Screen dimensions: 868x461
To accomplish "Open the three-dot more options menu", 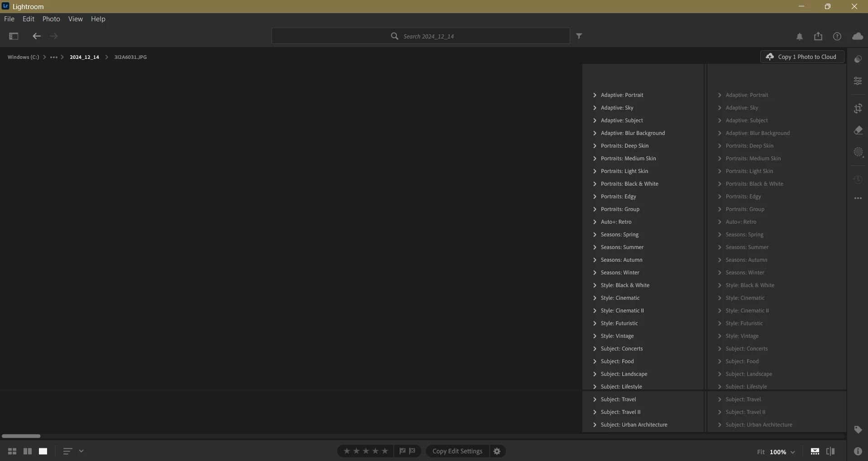I will (858, 198).
